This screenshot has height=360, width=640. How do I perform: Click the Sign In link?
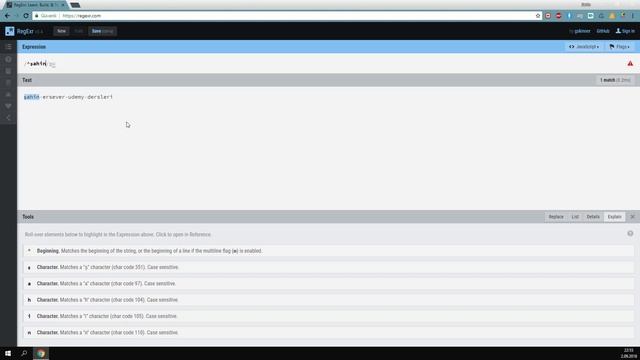click(x=625, y=31)
